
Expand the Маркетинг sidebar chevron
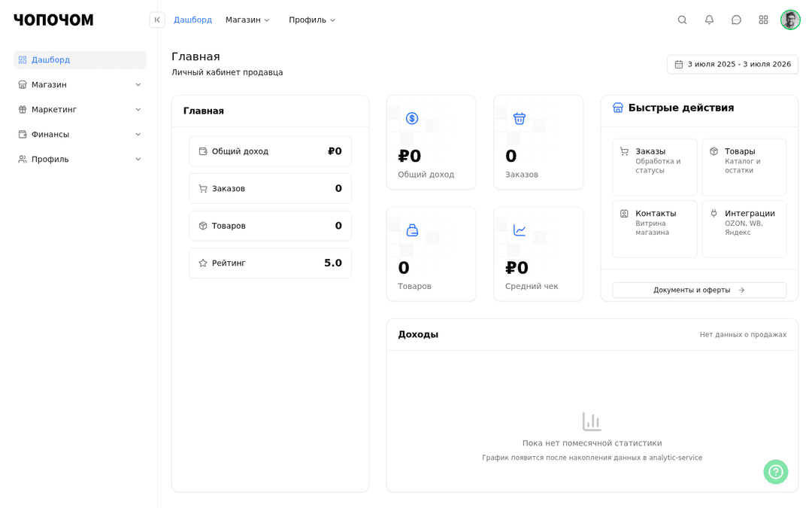[138, 109]
